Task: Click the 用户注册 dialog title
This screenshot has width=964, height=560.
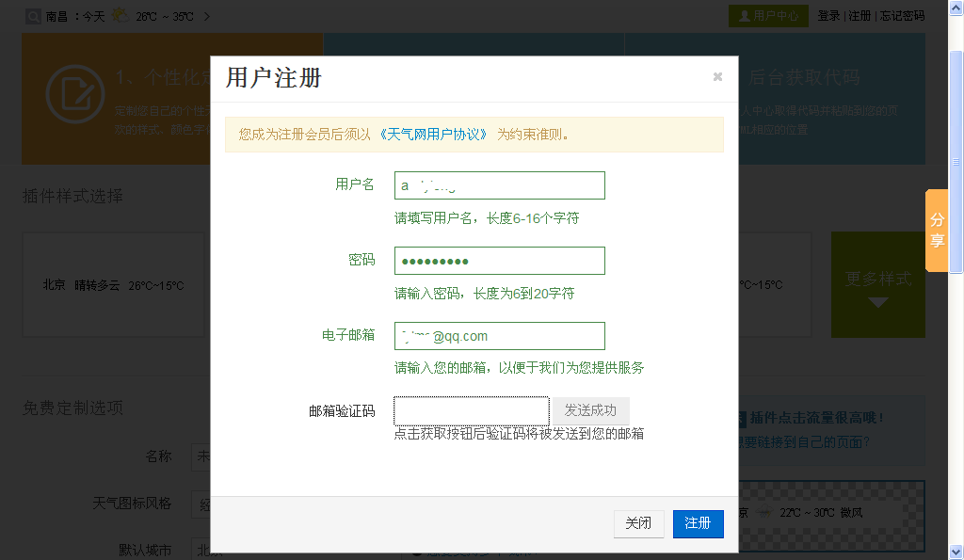Action: click(274, 78)
